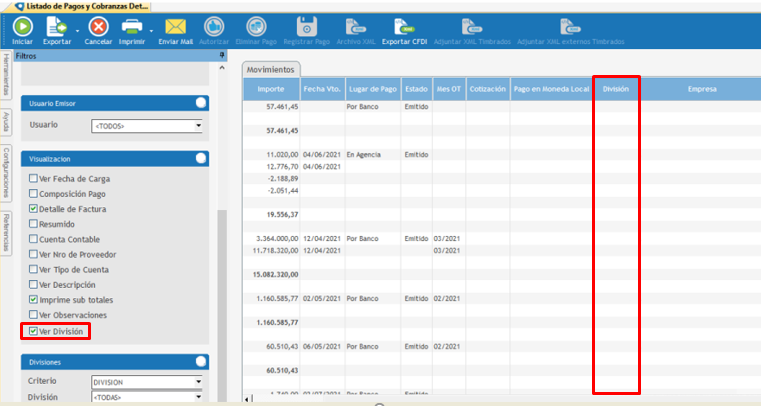This screenshot has height=406, width=761.
Task: Select the Movimientos tab
Action: coord(270,69)
